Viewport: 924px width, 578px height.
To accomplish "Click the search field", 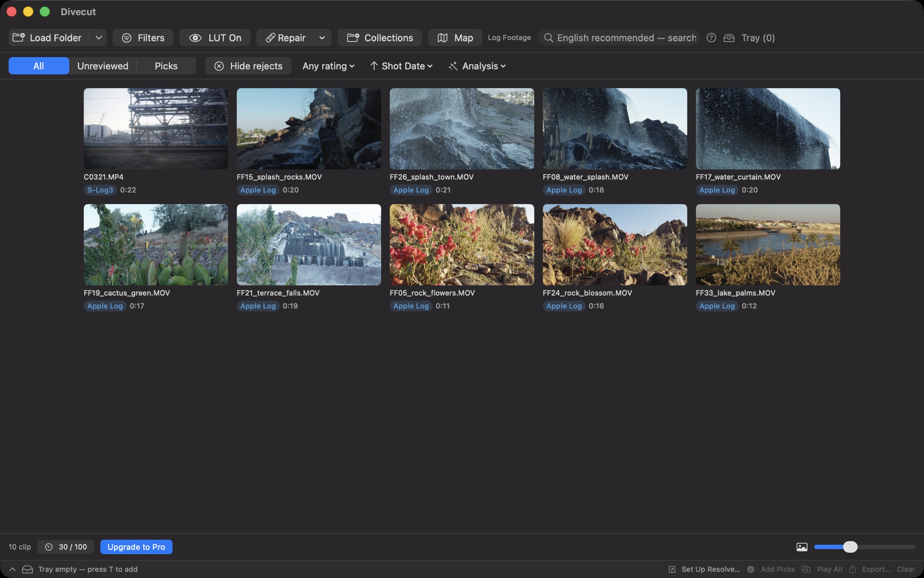I will 618,37.
